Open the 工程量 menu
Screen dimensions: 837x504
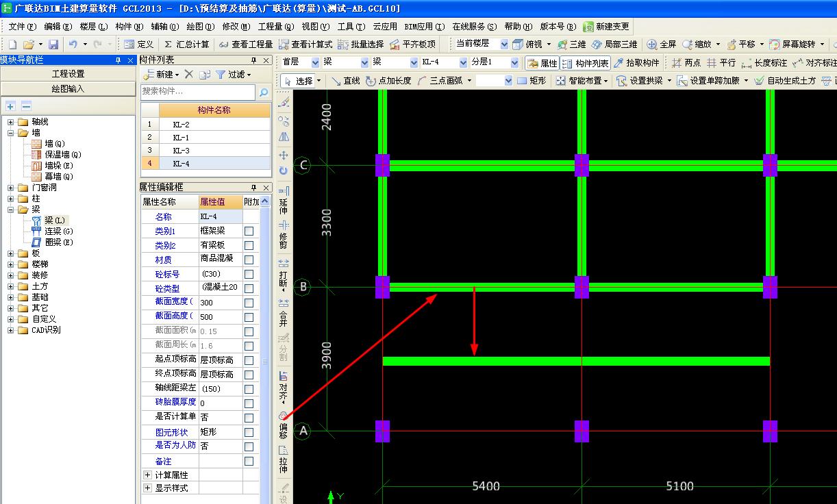[275, 27]
